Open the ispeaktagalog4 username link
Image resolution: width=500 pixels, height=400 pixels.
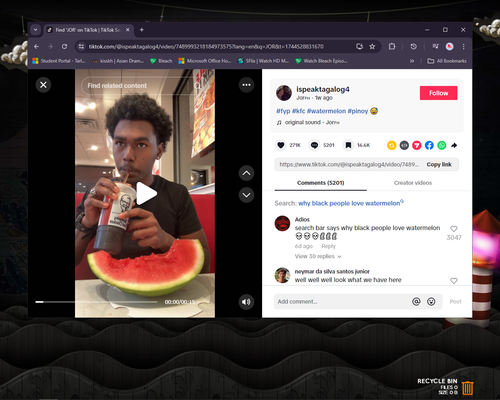[x=323, y=89]
